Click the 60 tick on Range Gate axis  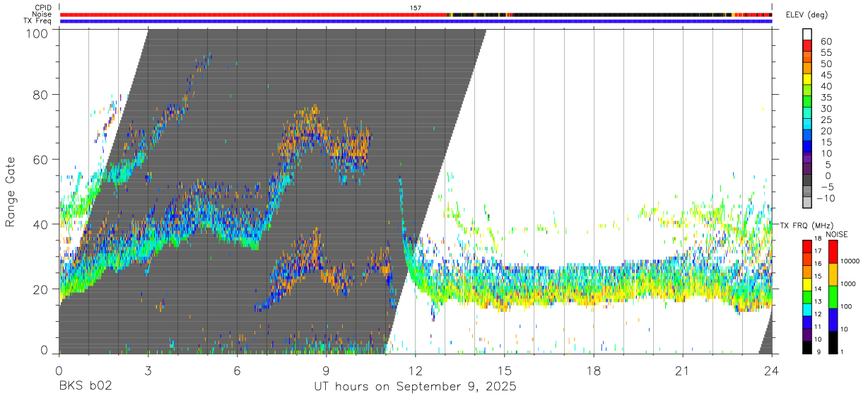tap(41, 159)
